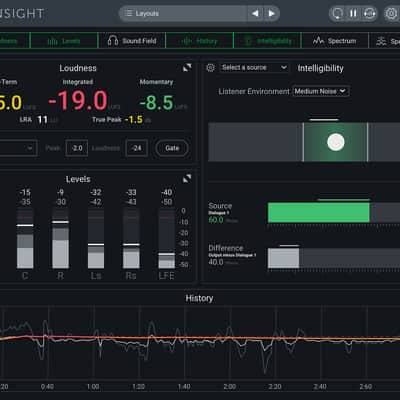Open the loudness target preset dropdown
Viewport: 400px width, 400px height.
(x=18, y=148)
